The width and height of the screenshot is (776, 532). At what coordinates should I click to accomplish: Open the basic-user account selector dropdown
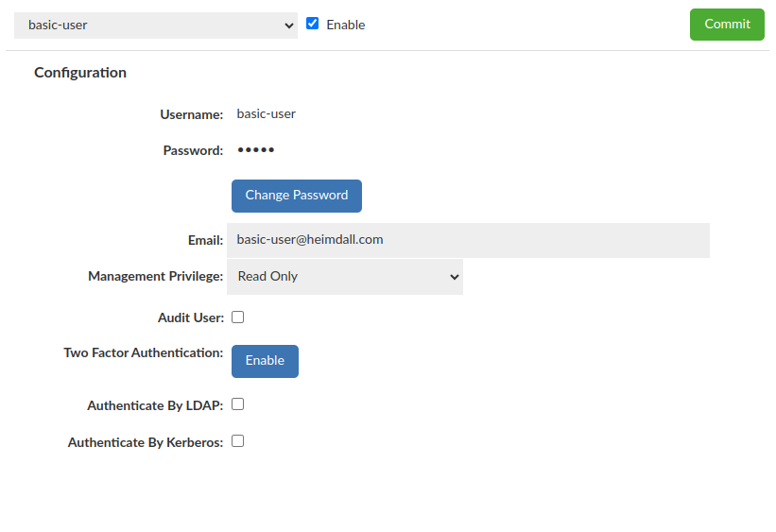point(155,26)
